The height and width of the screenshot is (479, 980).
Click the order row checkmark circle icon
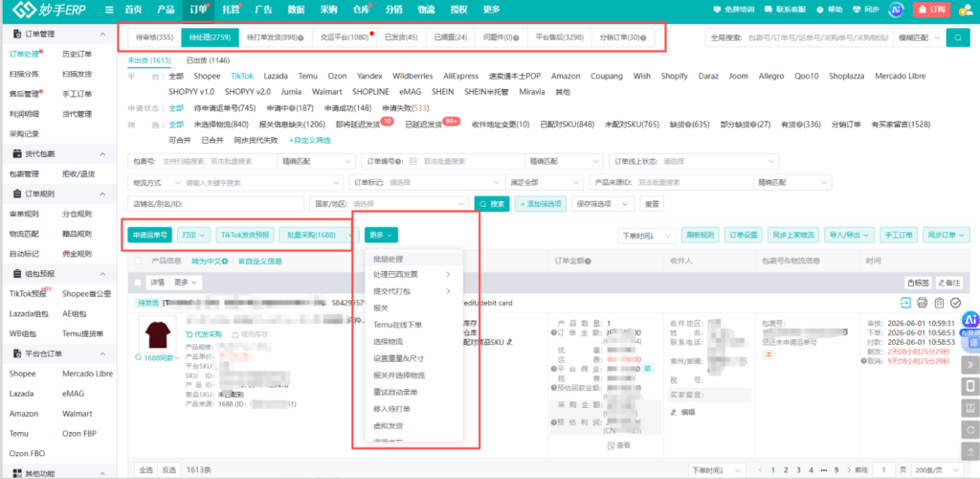[956, 303]
